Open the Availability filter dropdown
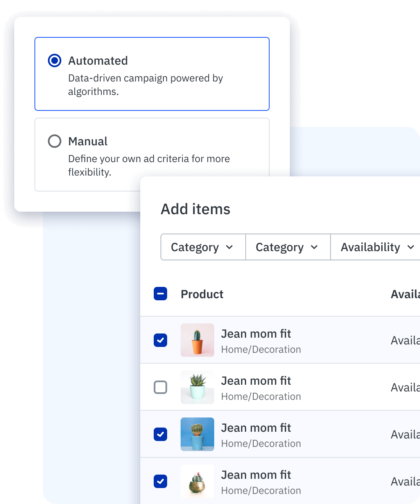 pyautogui.click(x=377, y=247)
